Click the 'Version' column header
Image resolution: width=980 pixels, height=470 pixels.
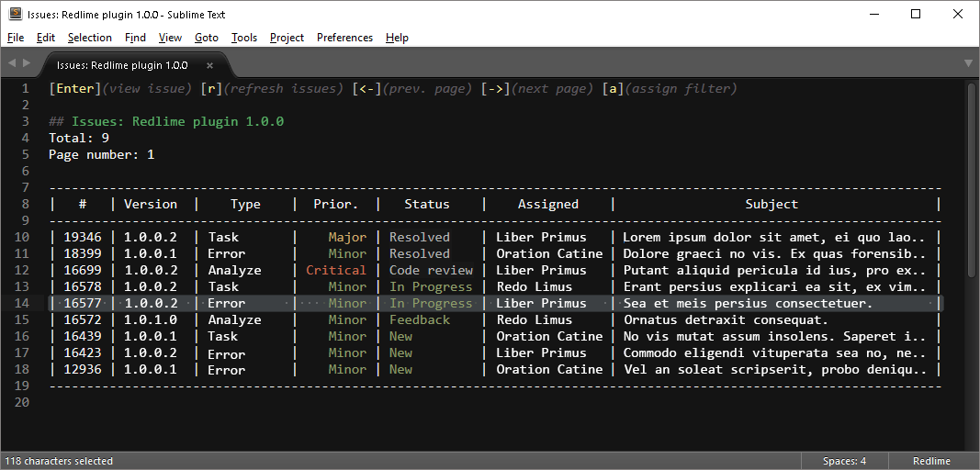pos(151,204)
